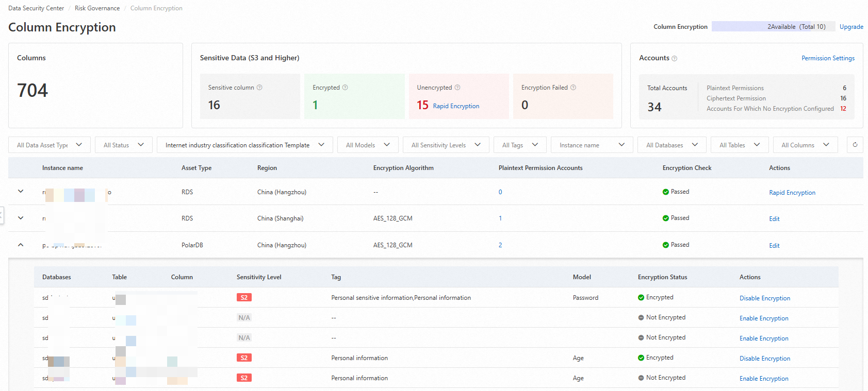868x391 pixels.
Task: Show help icon next to Unencrypted
Action: click(x=457, y=88)
